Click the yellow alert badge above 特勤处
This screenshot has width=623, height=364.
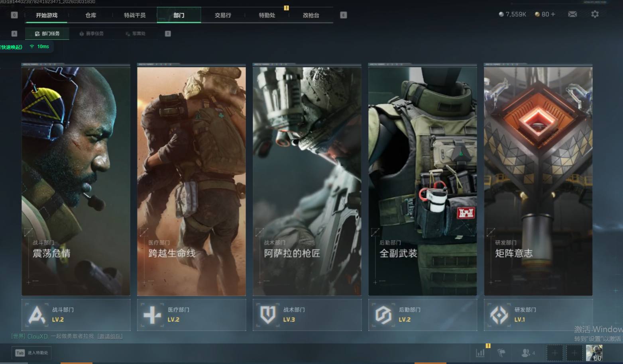pyautogui.click(x=286, y=8)
